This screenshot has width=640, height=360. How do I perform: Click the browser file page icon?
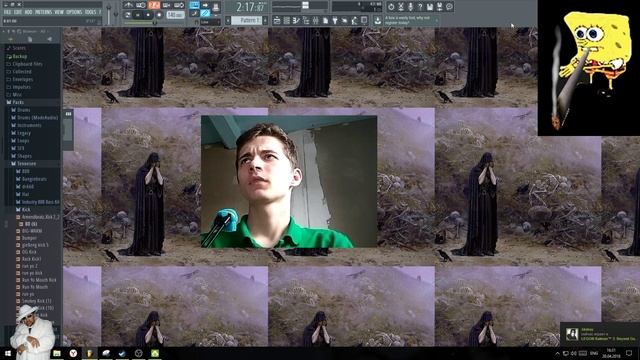[x=30, y=39]
